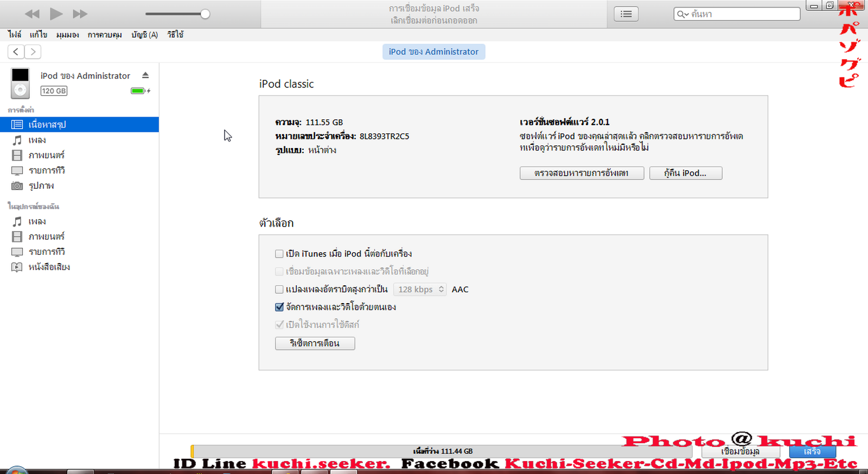Open หนังสือเสียง audiobooks icon
The width and height of the screenshot is (868, 474).
(x=17, y=267)
